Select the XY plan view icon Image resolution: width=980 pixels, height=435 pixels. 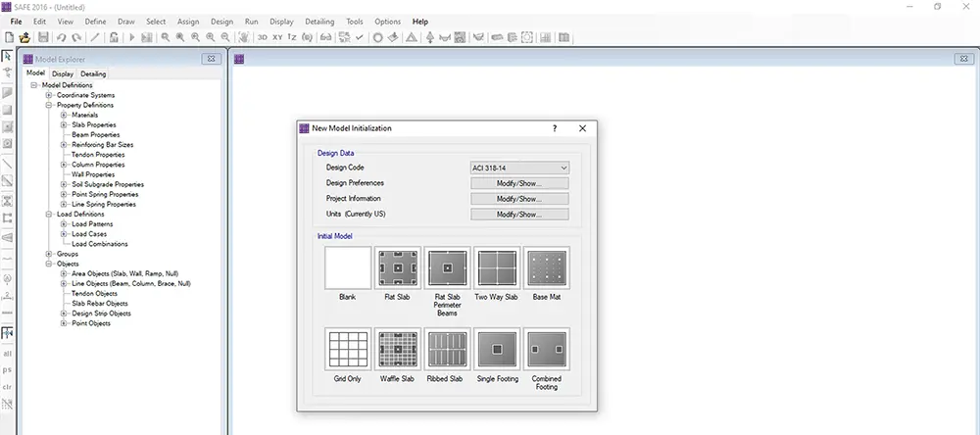click(277, 37)
